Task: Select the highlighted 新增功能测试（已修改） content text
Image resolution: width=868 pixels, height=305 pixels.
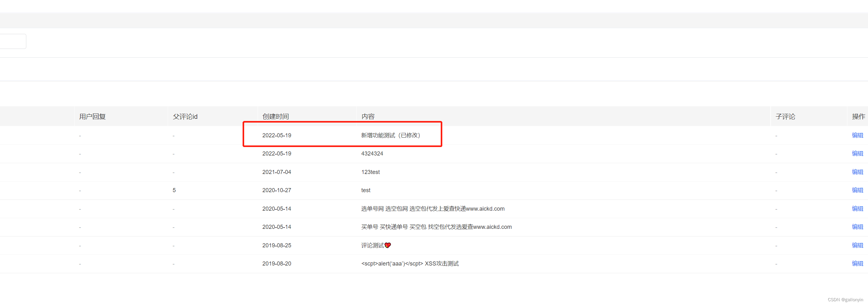Action: 391,135
